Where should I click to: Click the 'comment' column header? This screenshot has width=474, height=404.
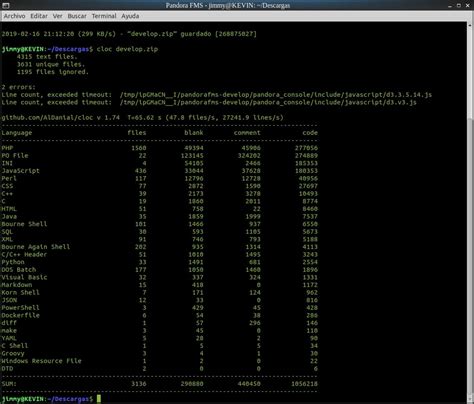247,133
